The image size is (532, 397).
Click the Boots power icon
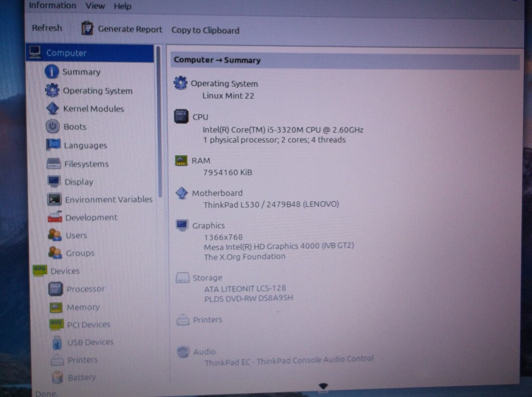click(x=53, y=126)
